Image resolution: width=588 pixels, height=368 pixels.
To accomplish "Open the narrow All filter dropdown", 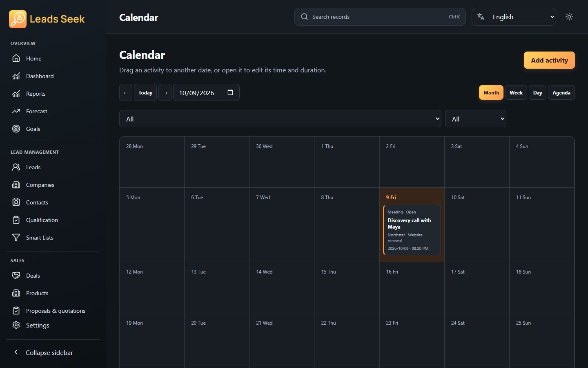I will coord(476,119).
